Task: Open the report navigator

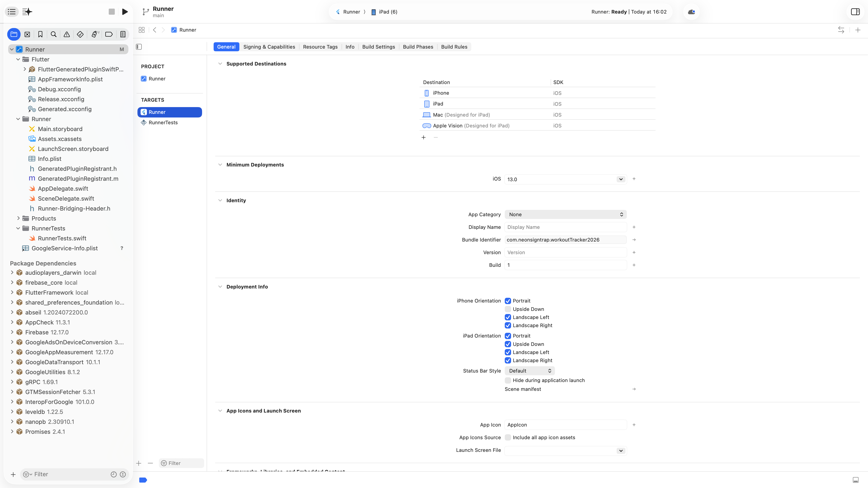Action: point(123,34)
